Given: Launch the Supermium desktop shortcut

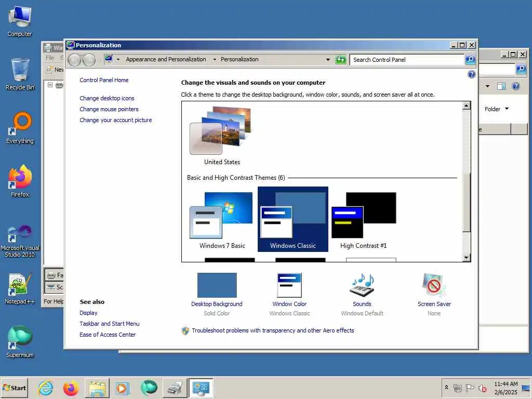Looking at the screenshot, I should click(x=20, y=341).
